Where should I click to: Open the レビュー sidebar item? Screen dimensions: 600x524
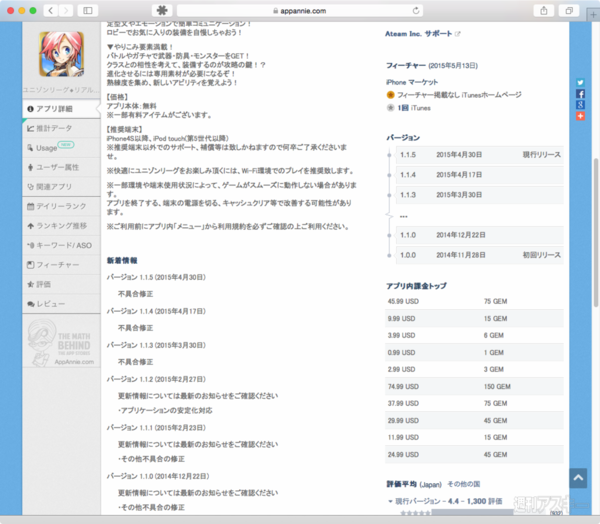[x=61, y=304]
